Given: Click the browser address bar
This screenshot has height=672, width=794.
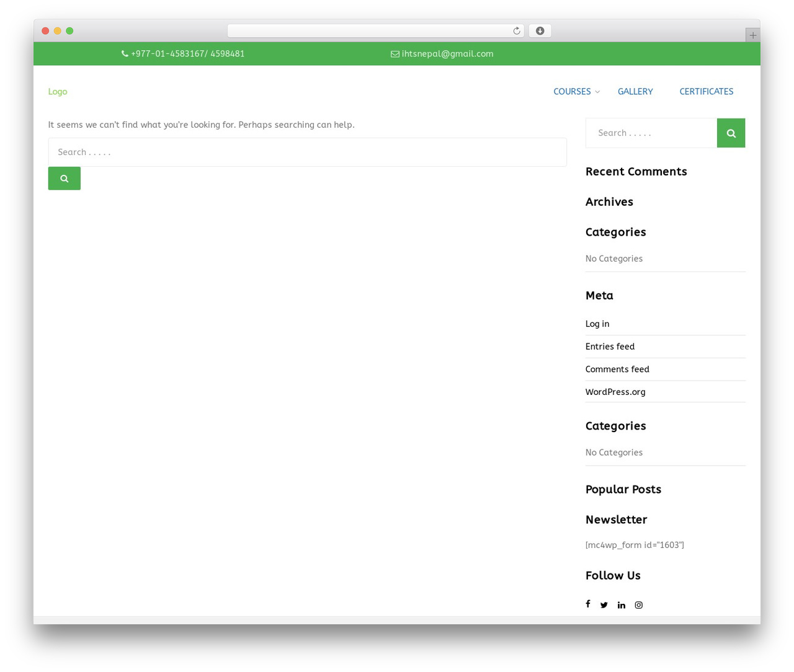Looking at the screenshot, I should tap(376, 31).
